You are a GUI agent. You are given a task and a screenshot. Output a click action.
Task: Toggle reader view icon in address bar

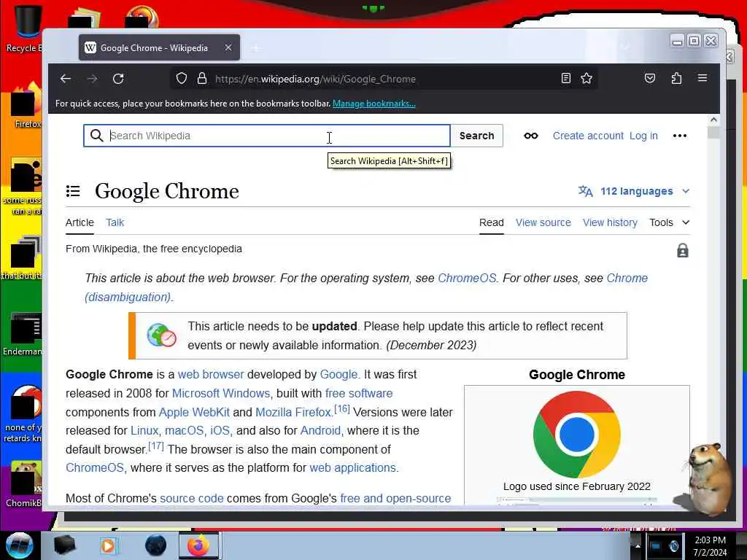pos(566,78)
